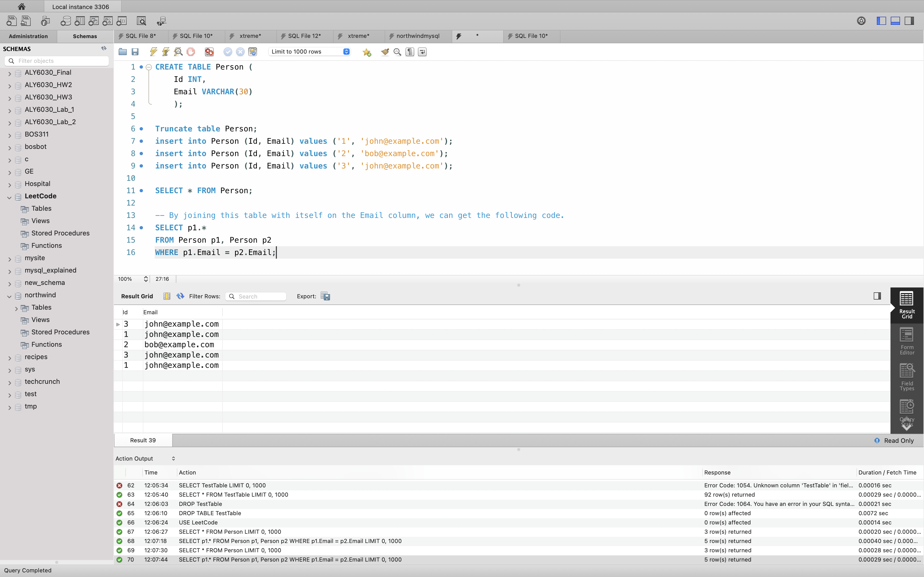The height and width of the screenshot is (577, 924).
Task: Expand the Tables node under LeetCode
Action: (41, 208)
